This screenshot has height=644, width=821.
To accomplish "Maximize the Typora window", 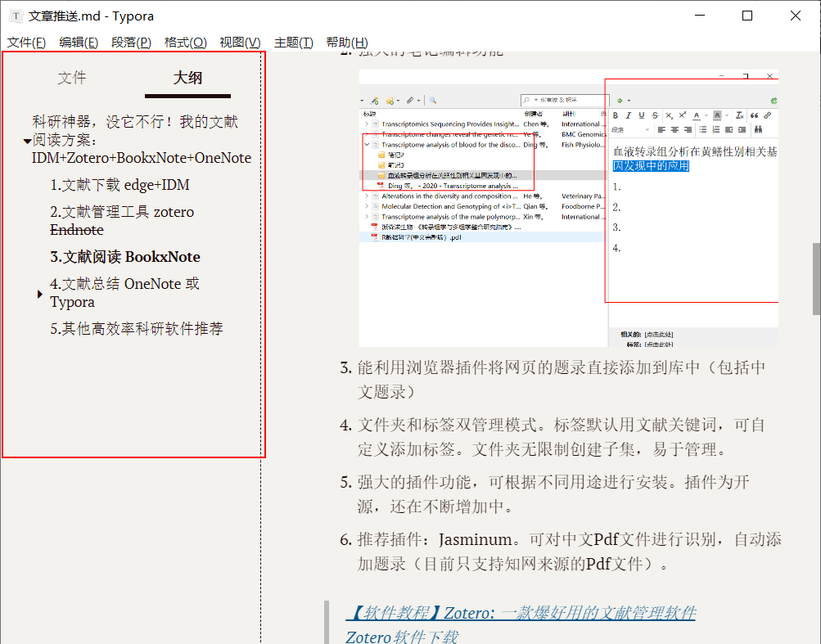I will tap(747, 16).
